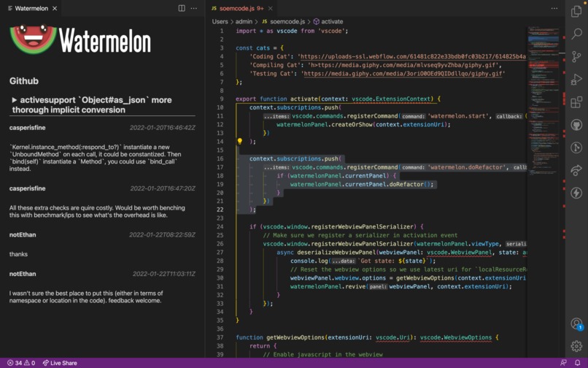Open the Coding Cat webflow URL
The height and width of the screenshot is (368, 588).
pyautogui.click(x=413, y=57)
